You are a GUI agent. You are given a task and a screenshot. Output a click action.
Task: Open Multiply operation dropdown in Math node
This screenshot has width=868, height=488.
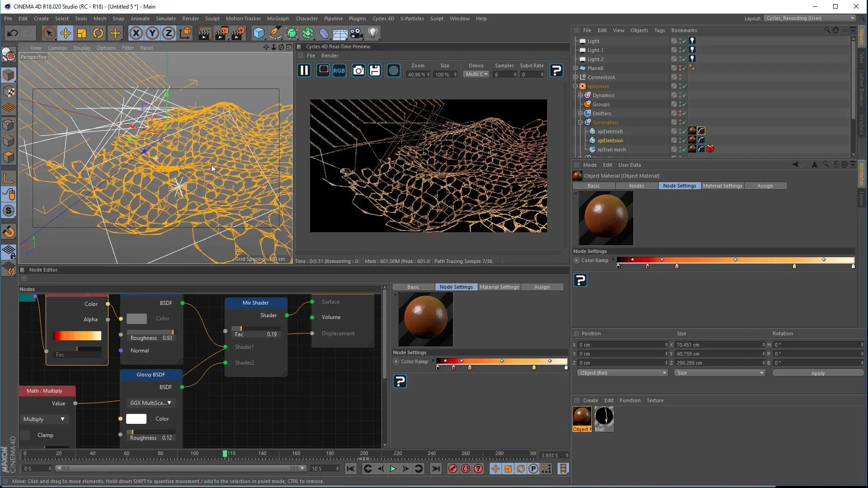[x=44, y=419]
